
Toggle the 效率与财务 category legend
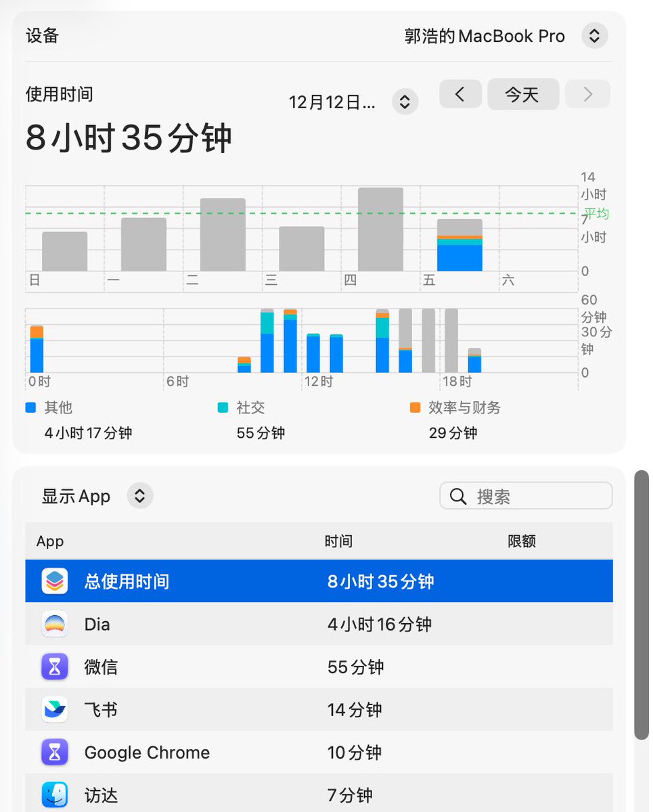click(x=415, y=407)
